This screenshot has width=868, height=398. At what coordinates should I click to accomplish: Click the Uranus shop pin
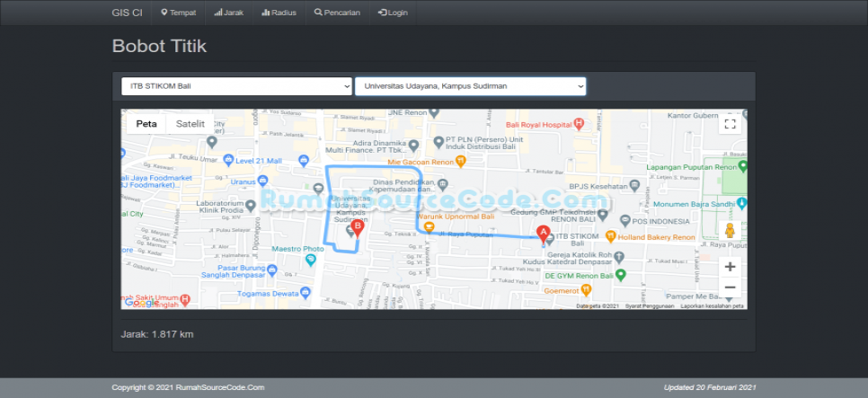point(263,181)
